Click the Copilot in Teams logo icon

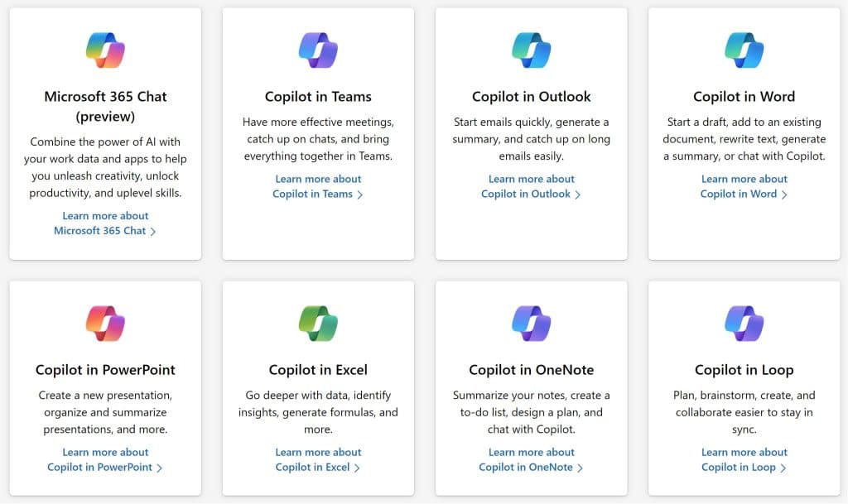click(318, 50)
